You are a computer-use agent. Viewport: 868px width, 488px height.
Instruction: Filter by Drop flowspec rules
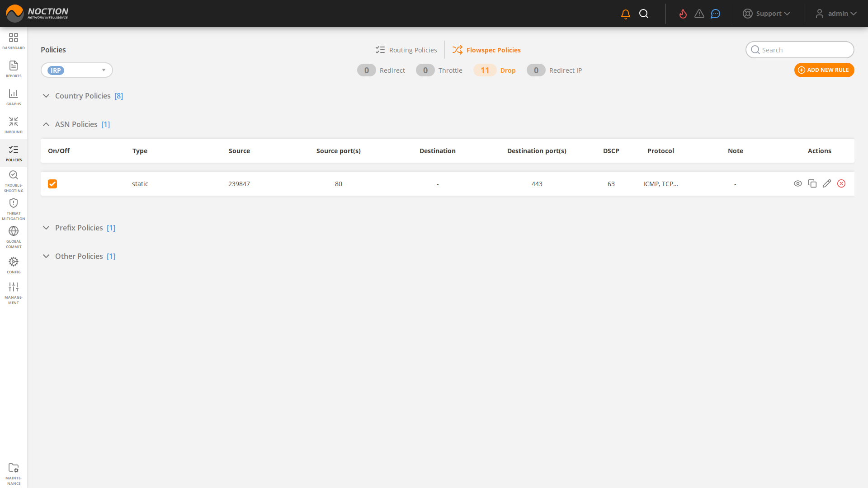pos(495,70)
